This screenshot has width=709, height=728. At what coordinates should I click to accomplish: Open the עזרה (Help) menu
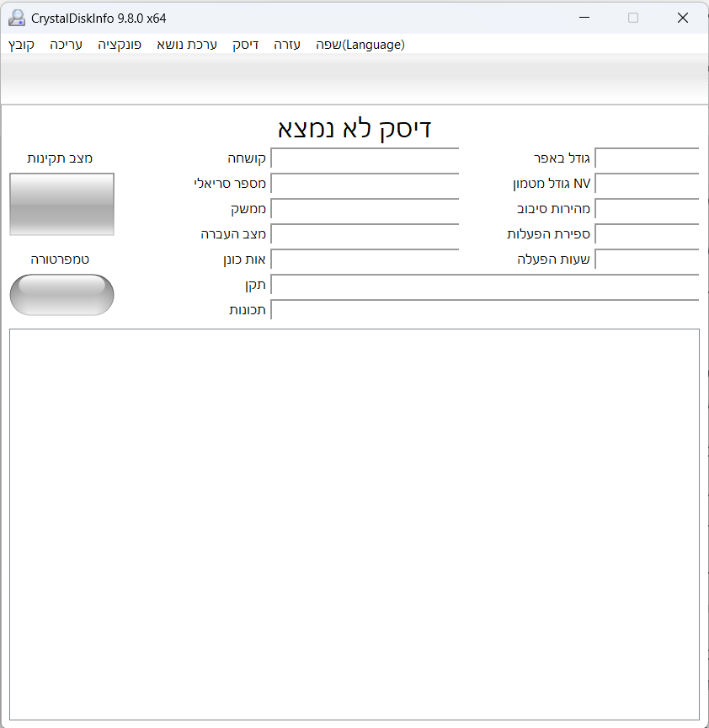click(x=286, y=45)
